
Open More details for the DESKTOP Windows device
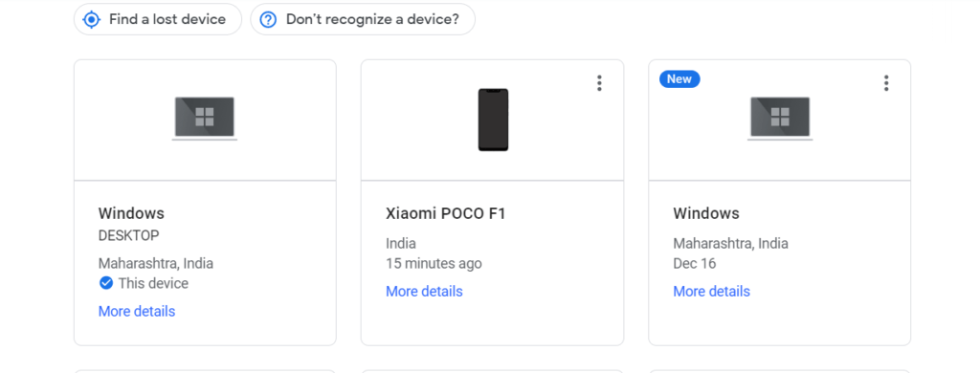point(137,311)
